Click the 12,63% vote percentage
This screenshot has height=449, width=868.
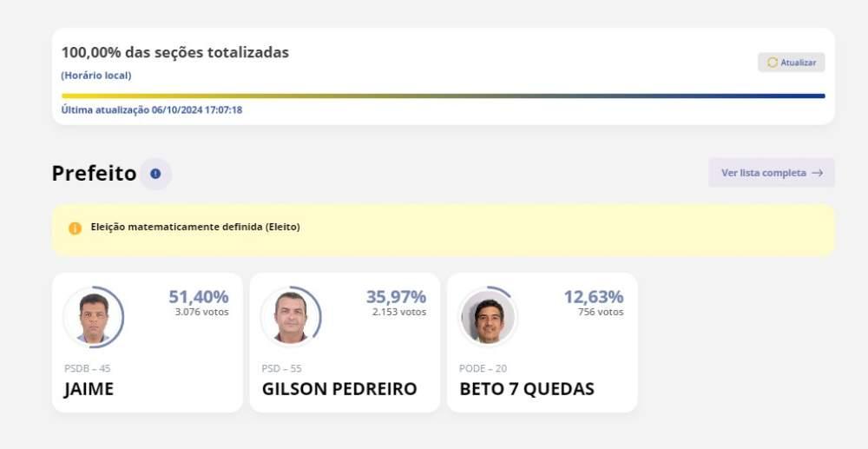click(x=594, y=297)
